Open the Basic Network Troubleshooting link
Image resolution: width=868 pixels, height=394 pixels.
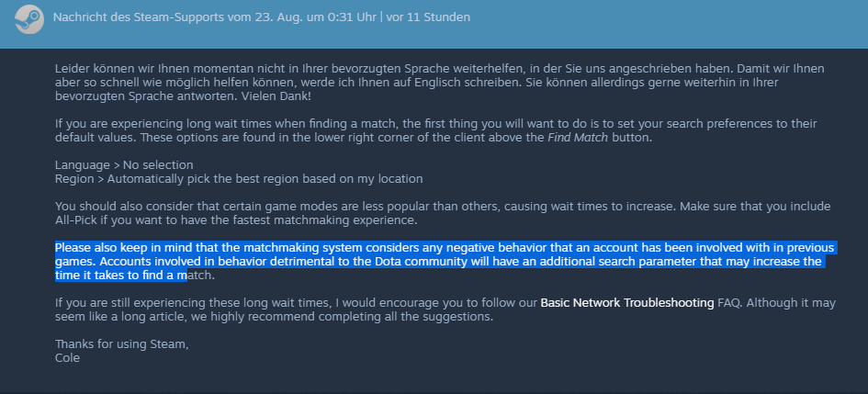click(x=627, y=303)
